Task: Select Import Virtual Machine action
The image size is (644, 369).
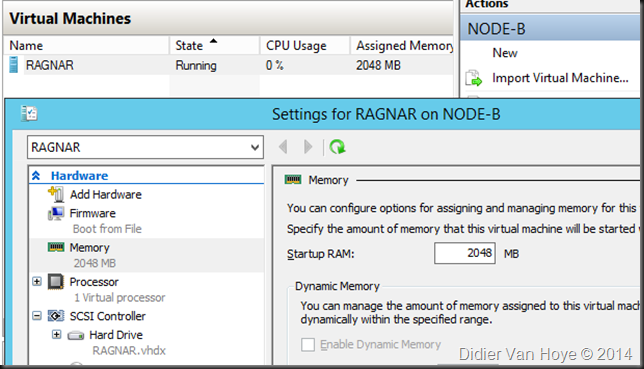Action: coord(560,78)
